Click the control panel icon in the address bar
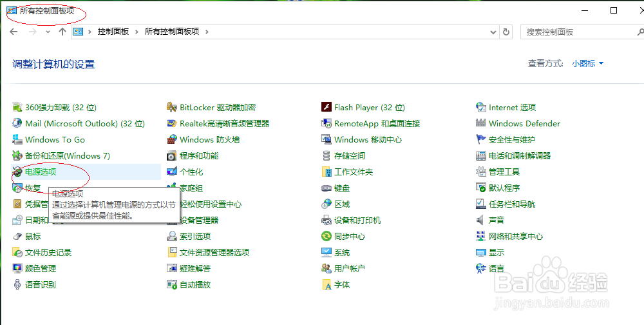The height and width of the screenshot is (325, 644). (x=78, y=32)
